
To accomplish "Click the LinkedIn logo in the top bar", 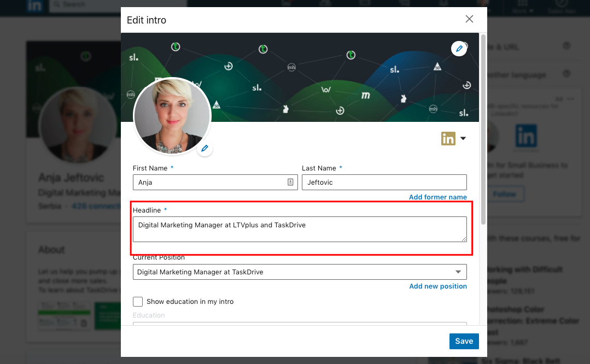I will coord(34,5).
